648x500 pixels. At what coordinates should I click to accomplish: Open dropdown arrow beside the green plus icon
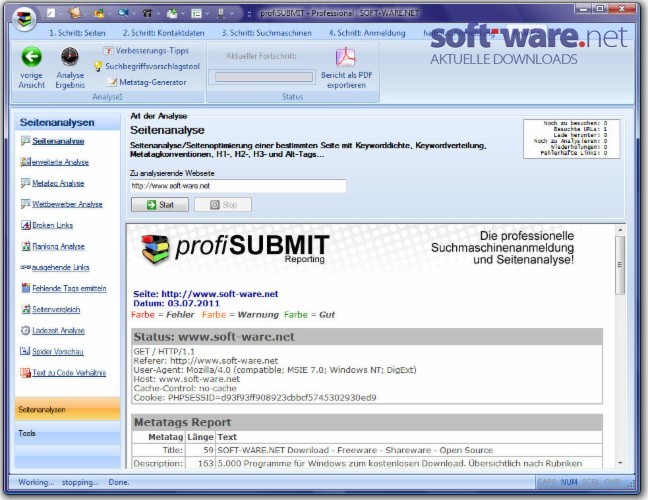[183, 14]
